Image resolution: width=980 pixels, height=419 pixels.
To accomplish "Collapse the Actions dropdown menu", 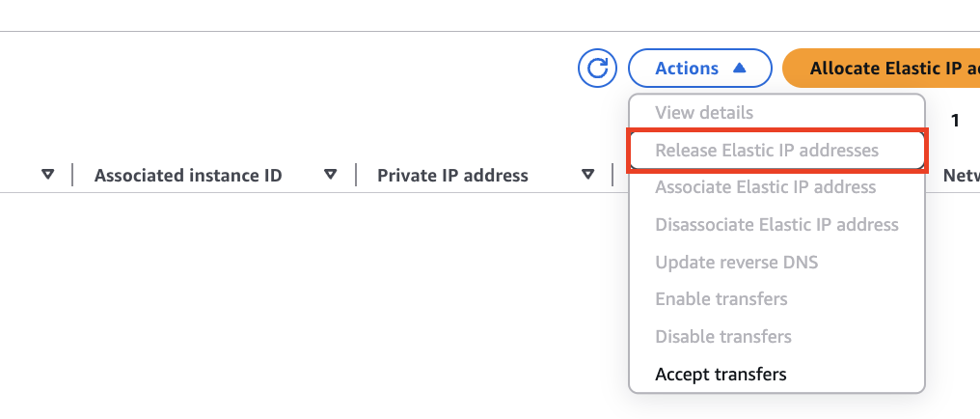I will pos(700,68).
